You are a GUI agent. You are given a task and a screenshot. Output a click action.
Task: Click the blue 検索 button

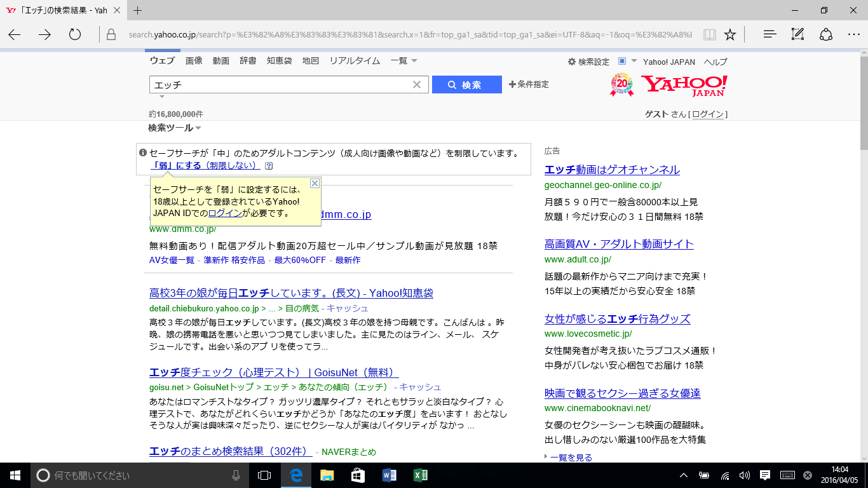pyautogui.click(x=467, y=85)
